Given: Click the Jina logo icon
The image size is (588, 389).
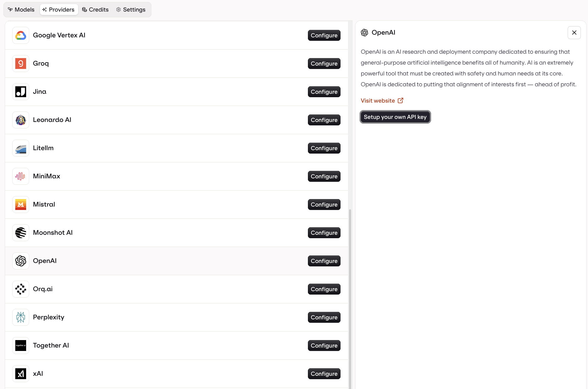Looking at the screenshot, I should coord(21,92).
